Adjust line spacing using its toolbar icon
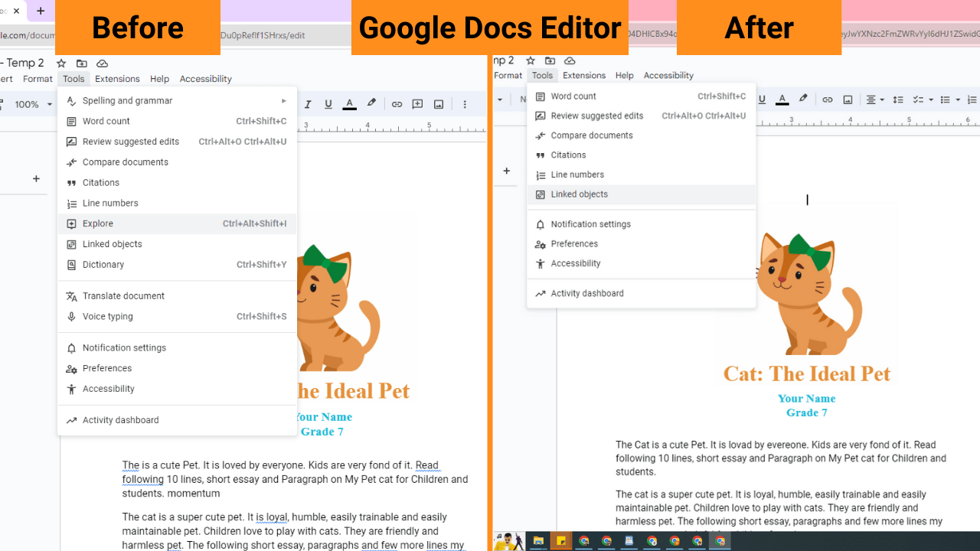This screenshot has width=980, height=551. (x=898, y=99)
